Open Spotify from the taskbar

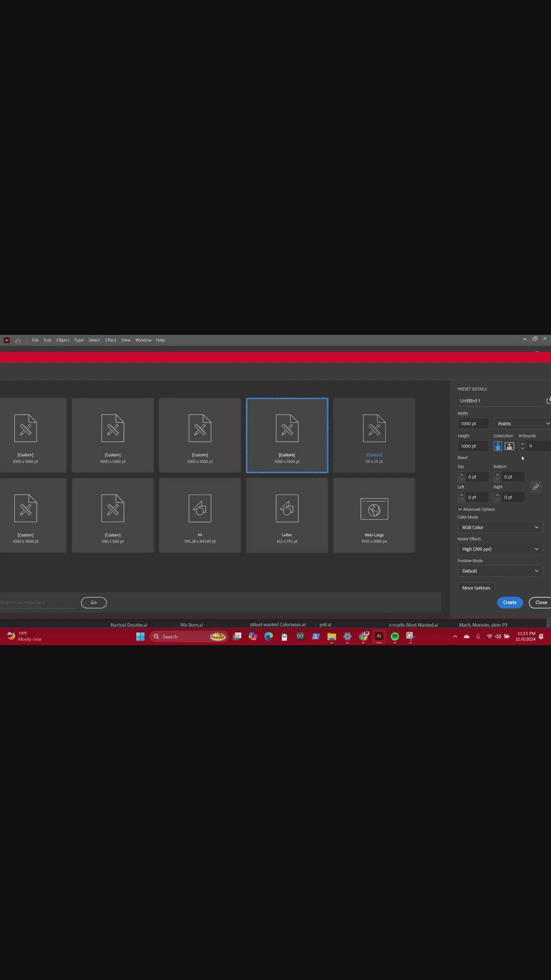[395, 636]
